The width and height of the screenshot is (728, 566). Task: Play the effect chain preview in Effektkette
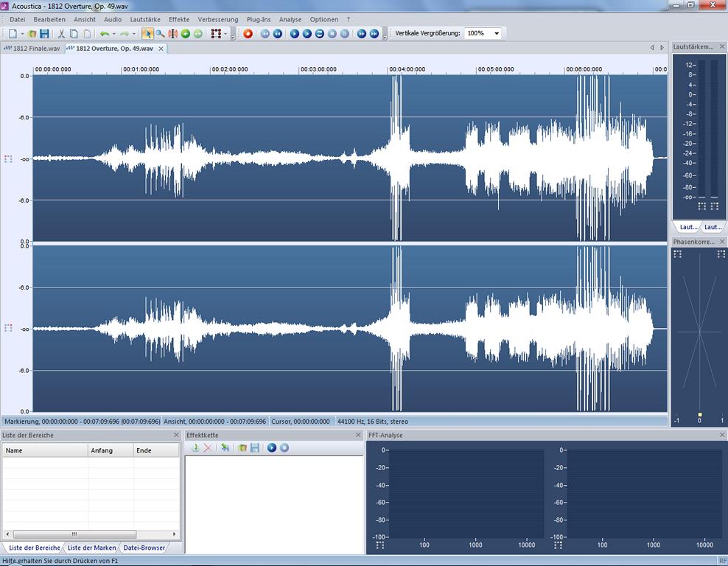(272, 448)
